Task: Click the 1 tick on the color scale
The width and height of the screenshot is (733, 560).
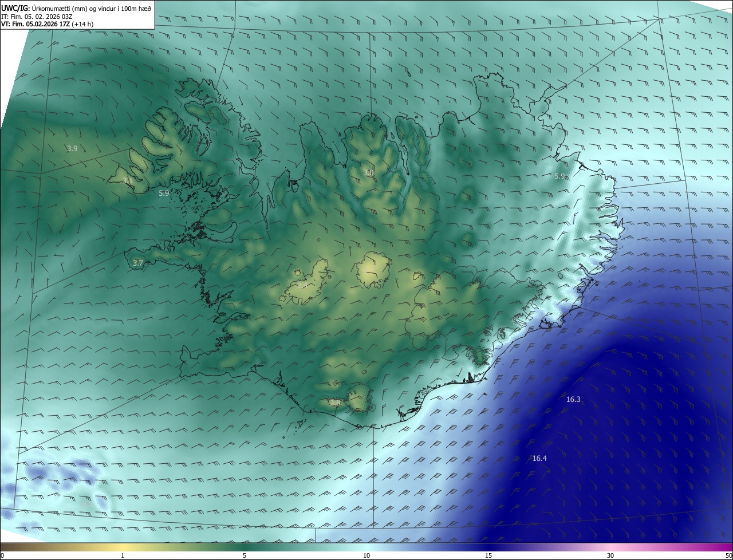Action: click(123, 555)
